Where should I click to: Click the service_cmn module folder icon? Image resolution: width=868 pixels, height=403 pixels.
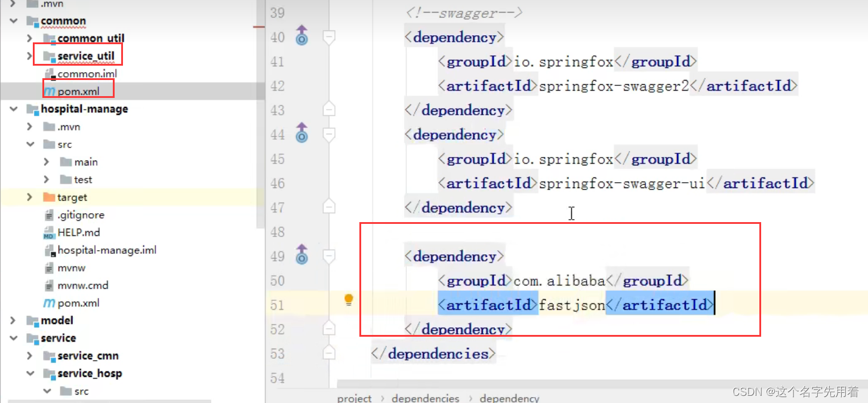tap(50, 356)
